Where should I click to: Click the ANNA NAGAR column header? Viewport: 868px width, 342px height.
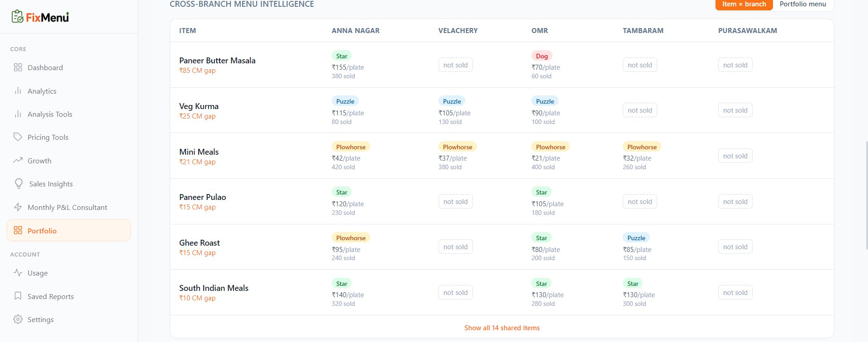pyautogui.click(x=356, y=31)
